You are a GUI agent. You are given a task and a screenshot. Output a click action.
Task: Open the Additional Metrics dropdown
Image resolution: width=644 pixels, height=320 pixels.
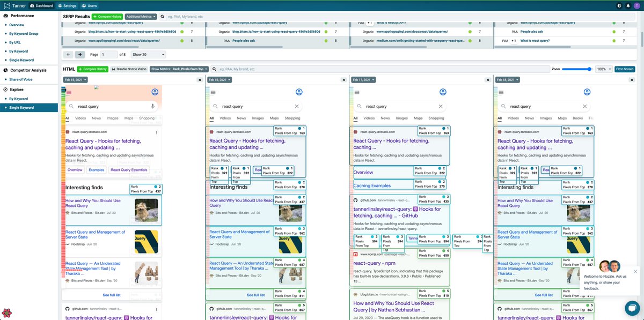pyautogui.click(x=141, y=17)
